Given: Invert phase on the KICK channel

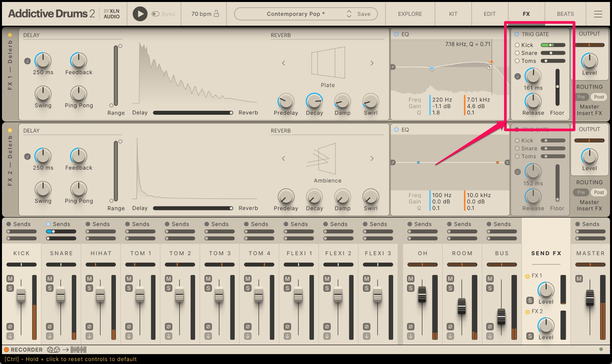Looking at the screenshot, I should [10, 327].
